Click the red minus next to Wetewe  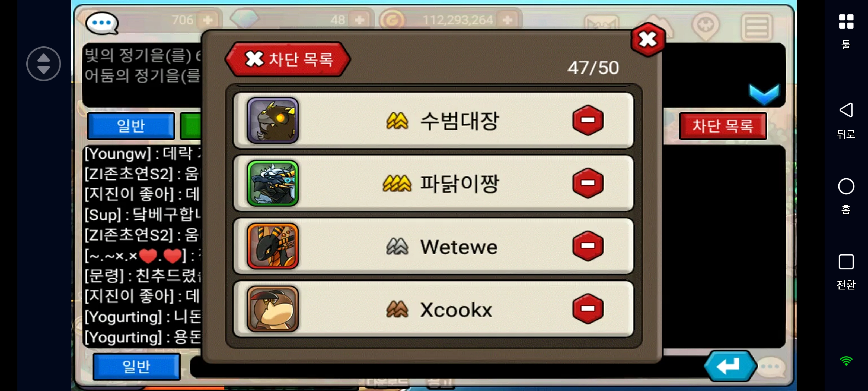(588, 246)
